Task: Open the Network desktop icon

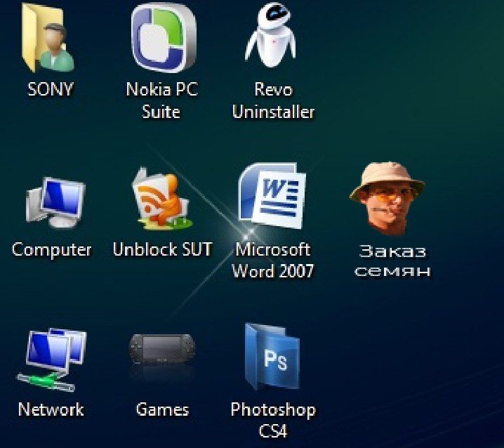Action: [x=52, y=360]
